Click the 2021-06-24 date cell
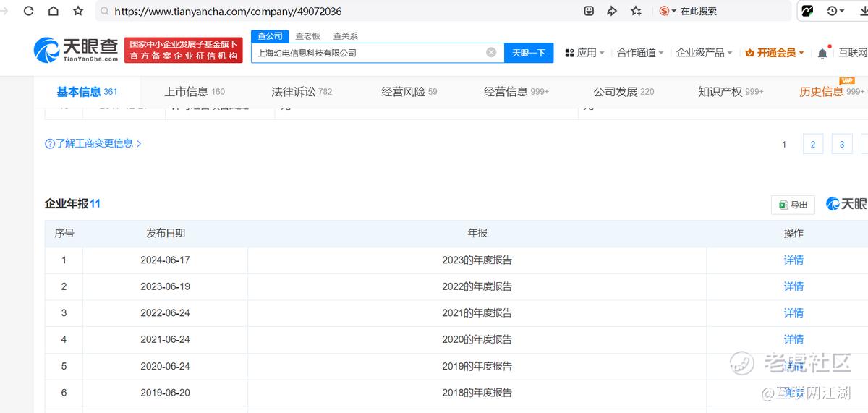 [x=166, y=339]
